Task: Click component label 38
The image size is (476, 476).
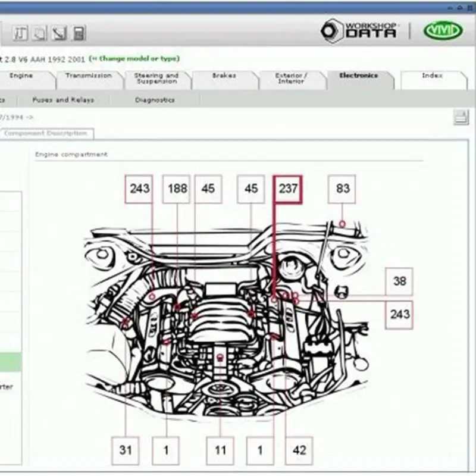Action: tap(399, 281)
